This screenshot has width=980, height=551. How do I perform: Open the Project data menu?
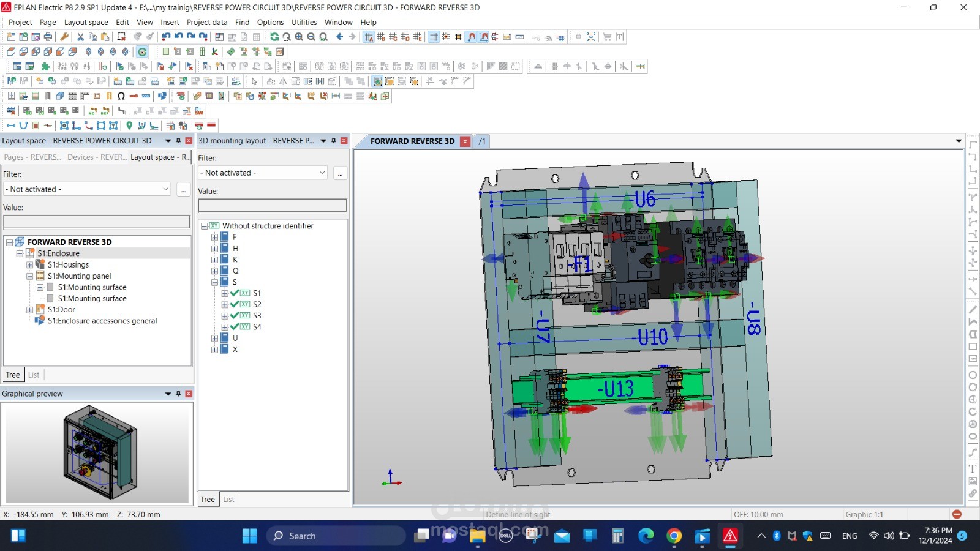tap(207, 22)
